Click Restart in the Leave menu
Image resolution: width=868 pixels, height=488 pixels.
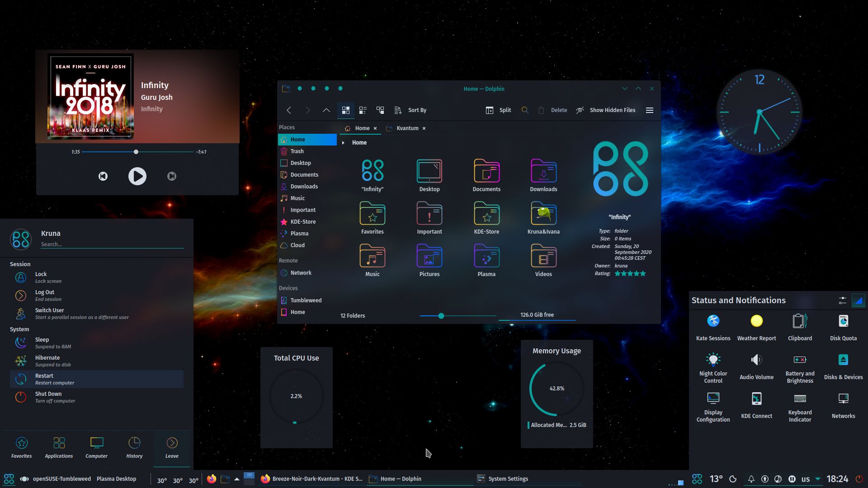(96, 379)
